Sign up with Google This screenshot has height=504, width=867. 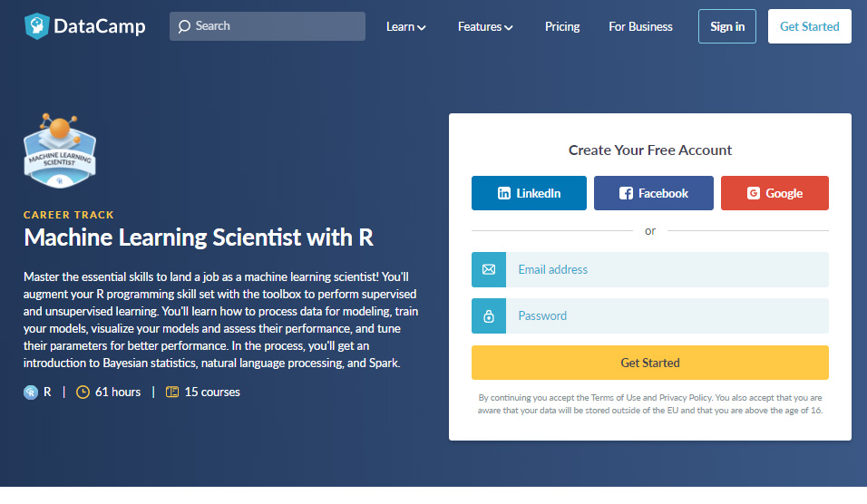(774, 193)
